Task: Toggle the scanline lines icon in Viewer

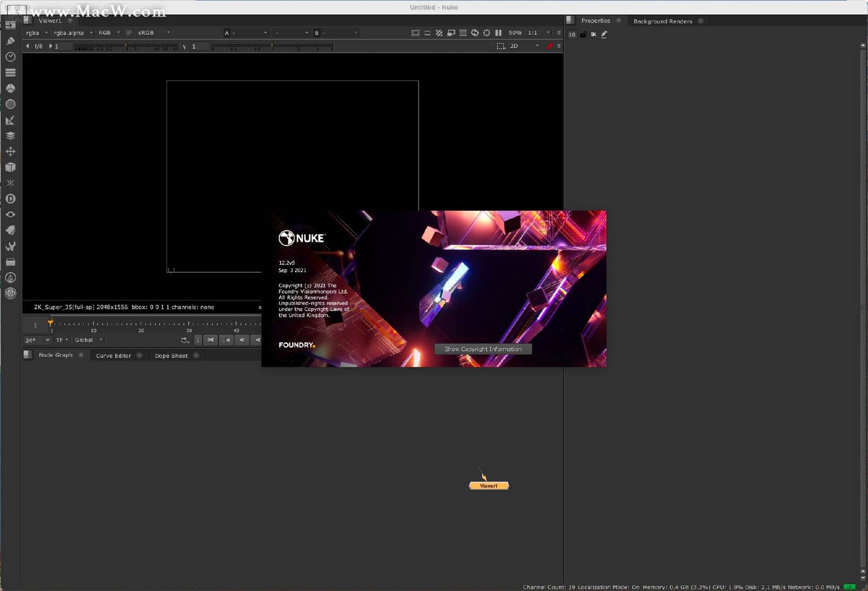Action: [463, 33]
